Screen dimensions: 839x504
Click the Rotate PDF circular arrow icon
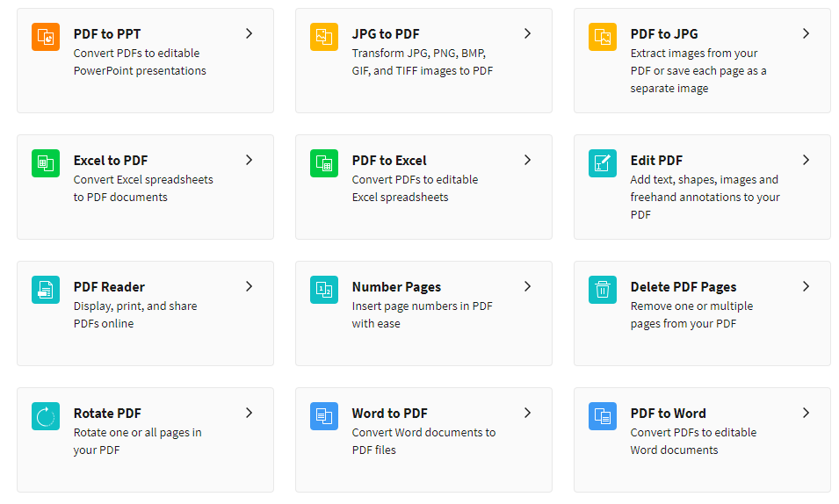click(x=46, y=416)
